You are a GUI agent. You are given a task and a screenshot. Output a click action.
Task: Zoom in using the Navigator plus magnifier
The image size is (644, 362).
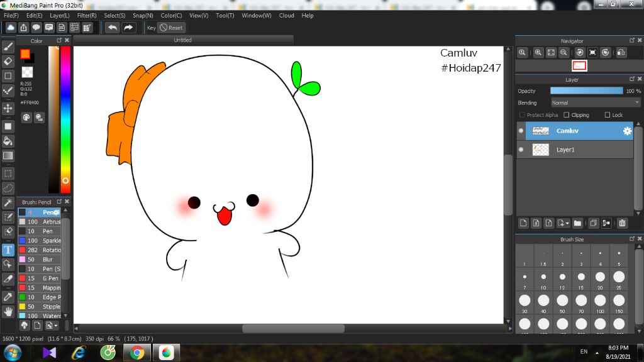(538, 53)
